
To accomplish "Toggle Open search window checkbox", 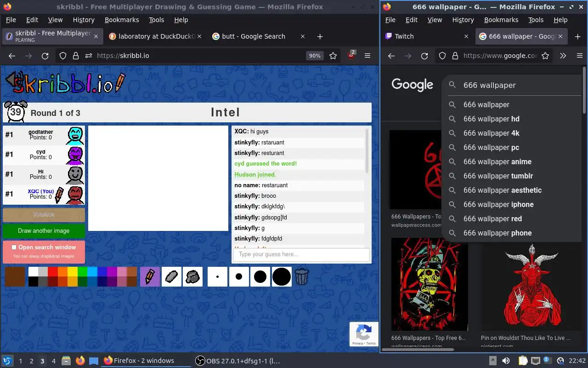I will 14,247.
